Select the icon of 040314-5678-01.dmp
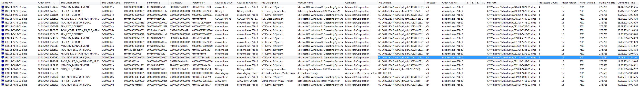Image resolution: width=644 pixels, height=87 pixels. click(x=3, y=11)
